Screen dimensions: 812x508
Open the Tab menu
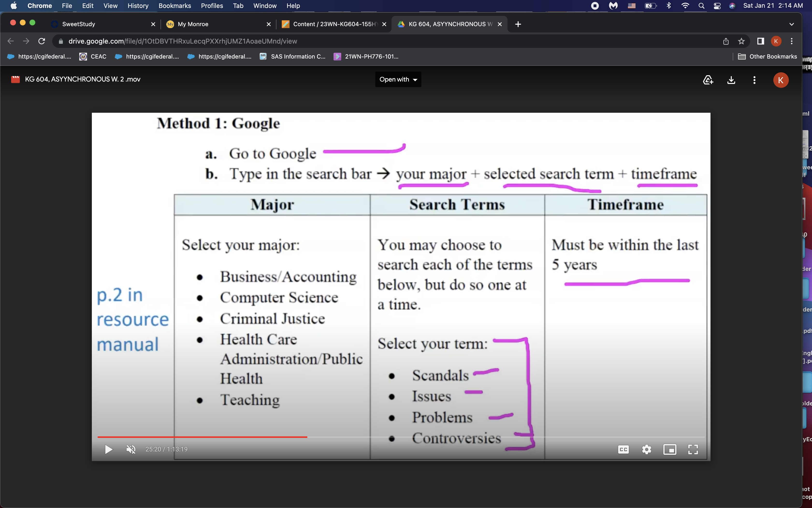coord(238,6)
